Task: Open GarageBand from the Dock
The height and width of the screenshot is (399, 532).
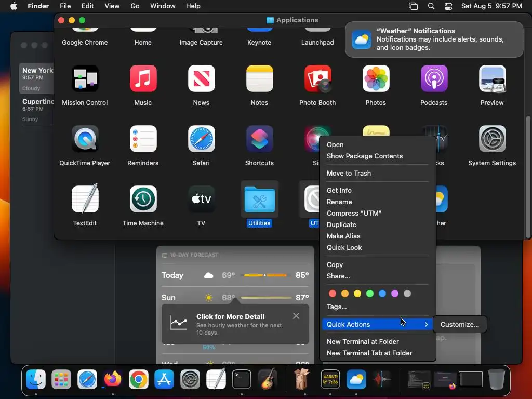Action: click(x=267, y=379)
